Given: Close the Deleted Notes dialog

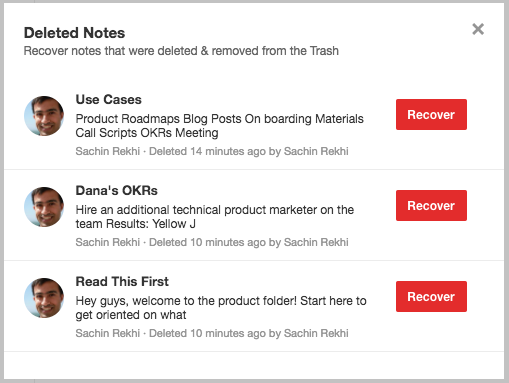Looking at the screenshot, I should pos(478,29).
